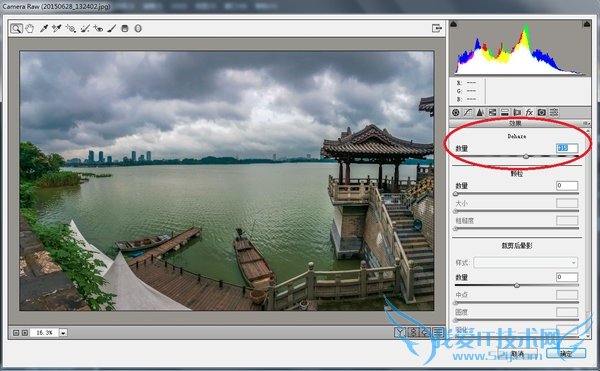Image resolution: width=600 pixels, height=371 pixels.
Task: Select the Graduated Filter tool
Action: pos(125,28)
